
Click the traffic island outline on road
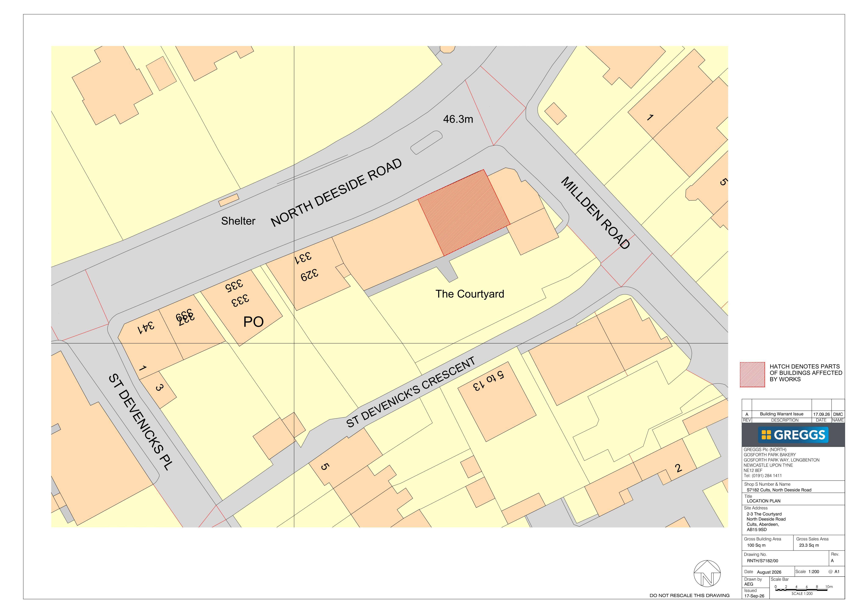click(426, 143)
